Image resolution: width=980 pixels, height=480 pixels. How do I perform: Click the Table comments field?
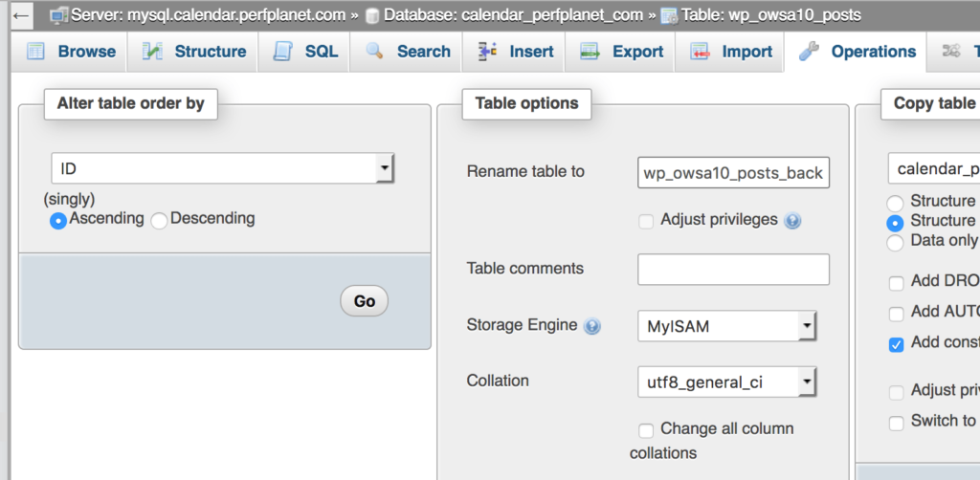(733, 270)
